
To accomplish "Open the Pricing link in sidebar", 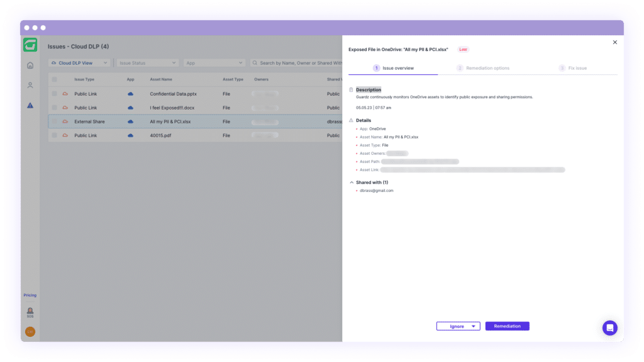I will tap(30, 295).
